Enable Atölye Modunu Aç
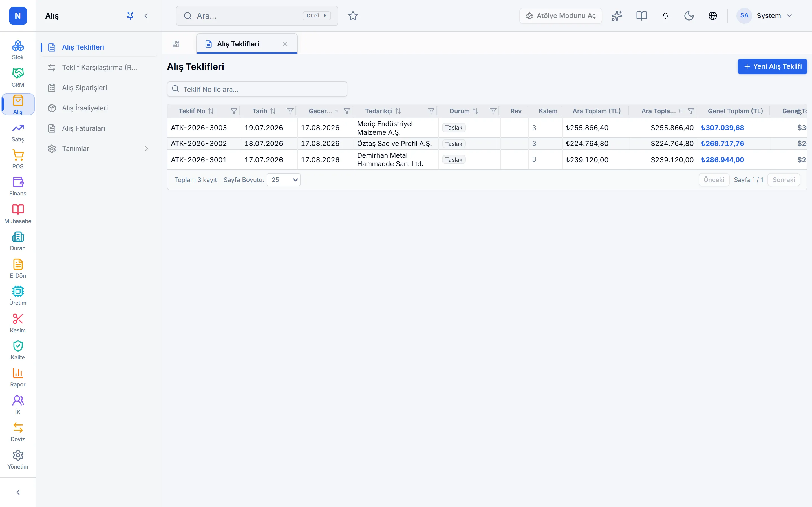Screen dimensions: 812x507 pyautogui.click(x=560, y=16)
